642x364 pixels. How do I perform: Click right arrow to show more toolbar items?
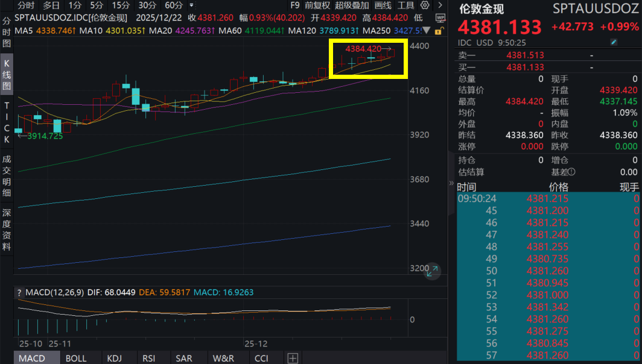pos(439,5)
